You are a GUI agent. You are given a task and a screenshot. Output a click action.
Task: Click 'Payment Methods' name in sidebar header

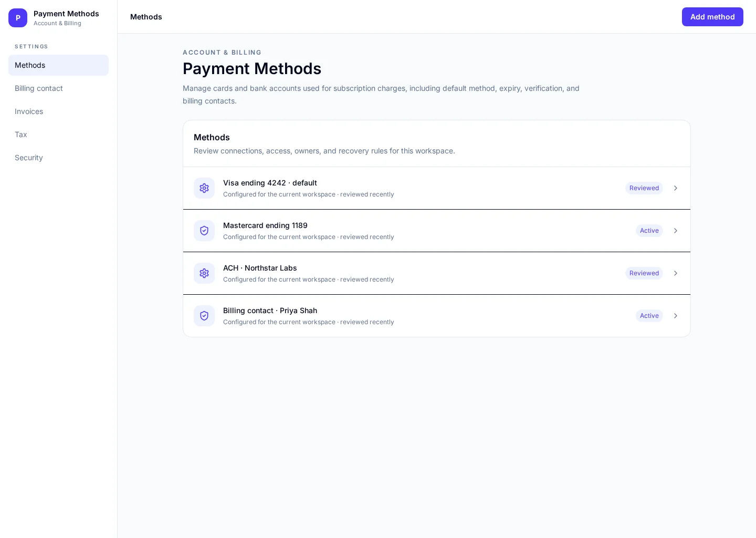coord(66,14)
